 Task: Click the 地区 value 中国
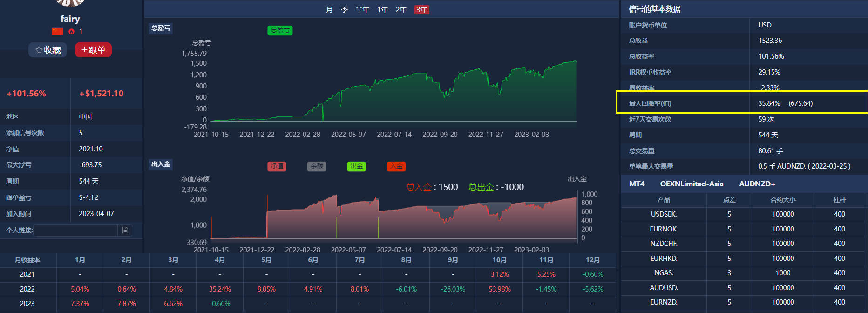(x=85, y=116)
